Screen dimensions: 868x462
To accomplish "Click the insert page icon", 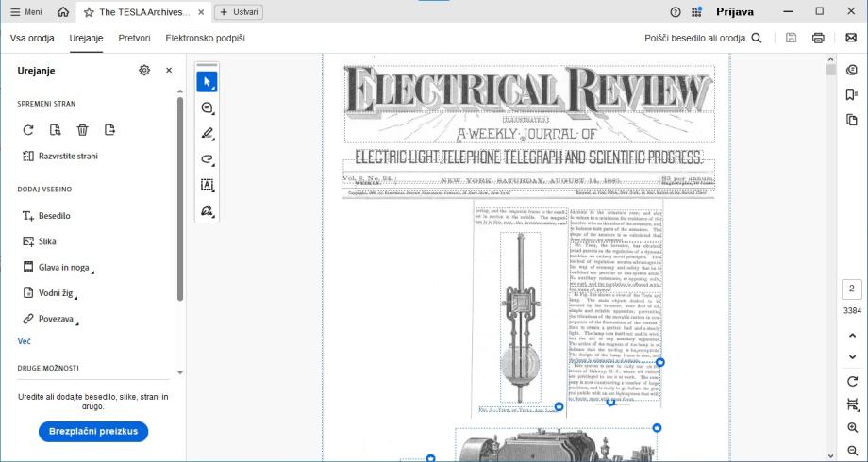I will (109, 130).
